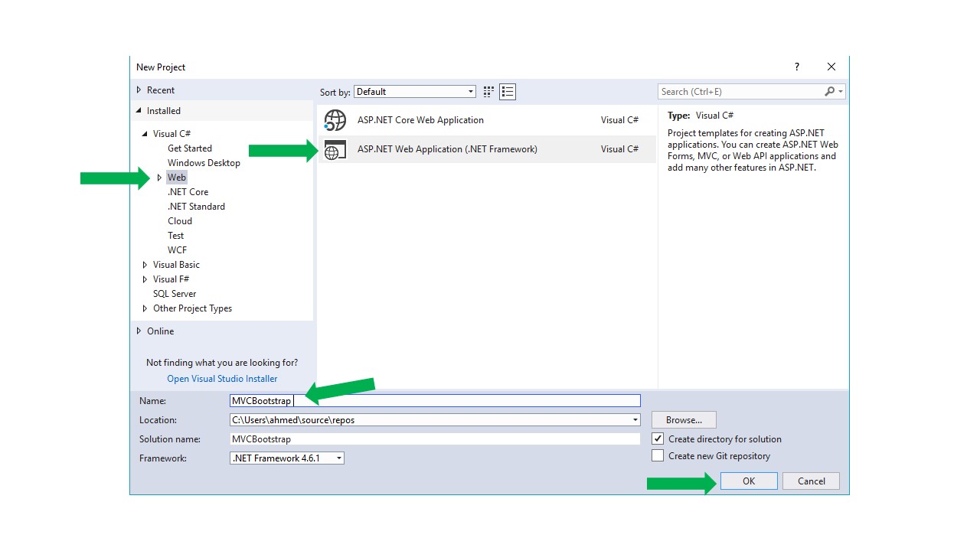Expand the Visual Basic node
Screen dimensions: 980x551
coord(145,265)
